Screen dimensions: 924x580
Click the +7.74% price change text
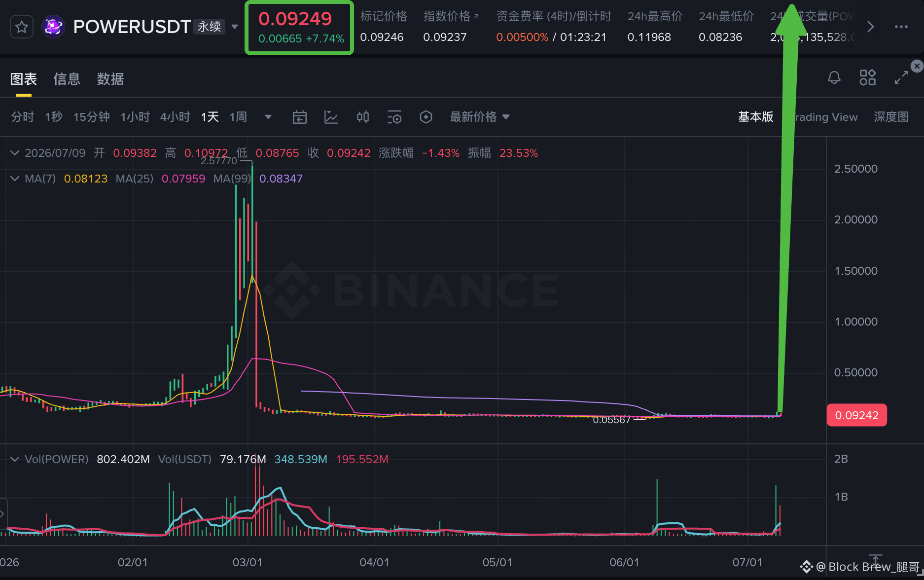point(325,38)
